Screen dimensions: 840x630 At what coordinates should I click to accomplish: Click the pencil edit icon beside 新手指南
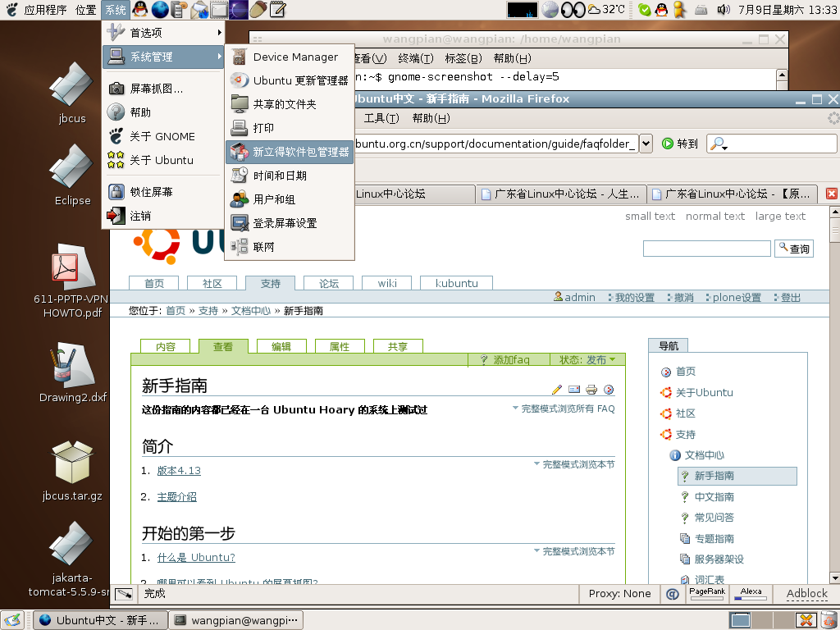pos(557,390)
